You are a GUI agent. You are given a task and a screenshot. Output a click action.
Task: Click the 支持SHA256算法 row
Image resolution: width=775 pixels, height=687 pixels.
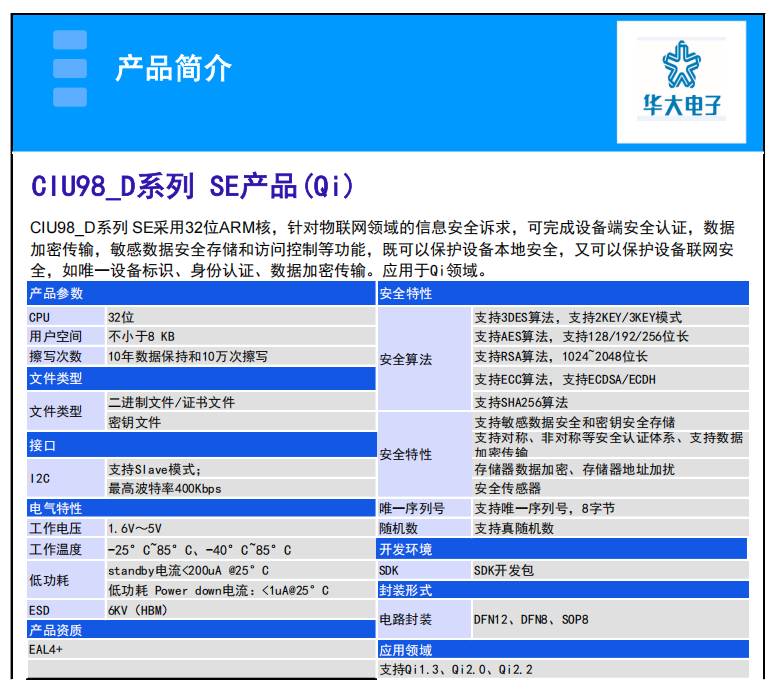coord(521,402)
